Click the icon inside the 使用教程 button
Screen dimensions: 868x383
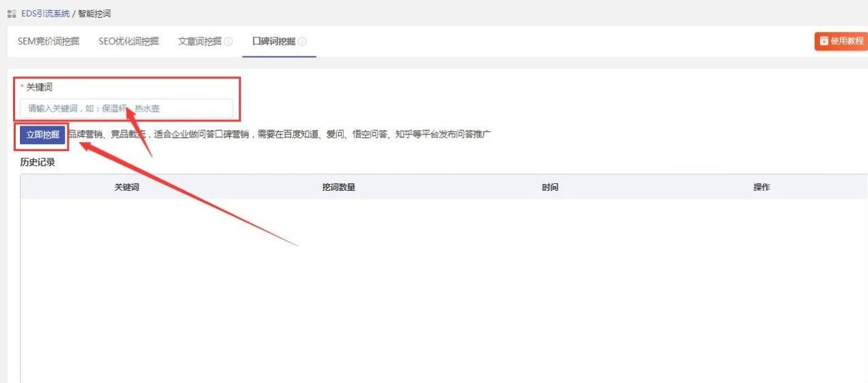tap(824, 41)
